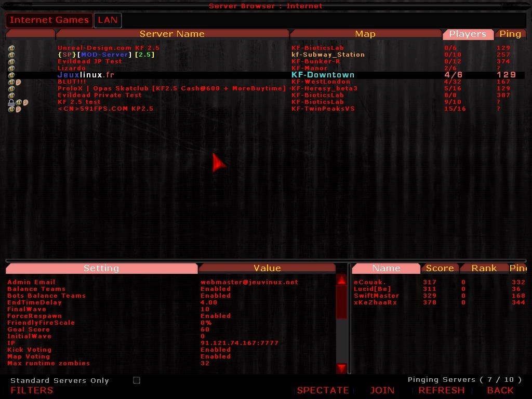532x399 pixels.
Task: Sort servers by the Ping column header
Action: point(510,34)
